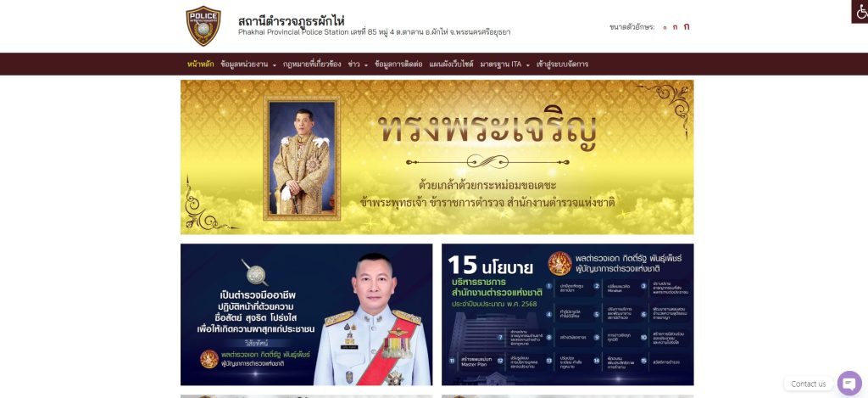The height and width of the screenshot is (398, 868).
Task: Select the largest font size letter
Action: coord(687,26)
